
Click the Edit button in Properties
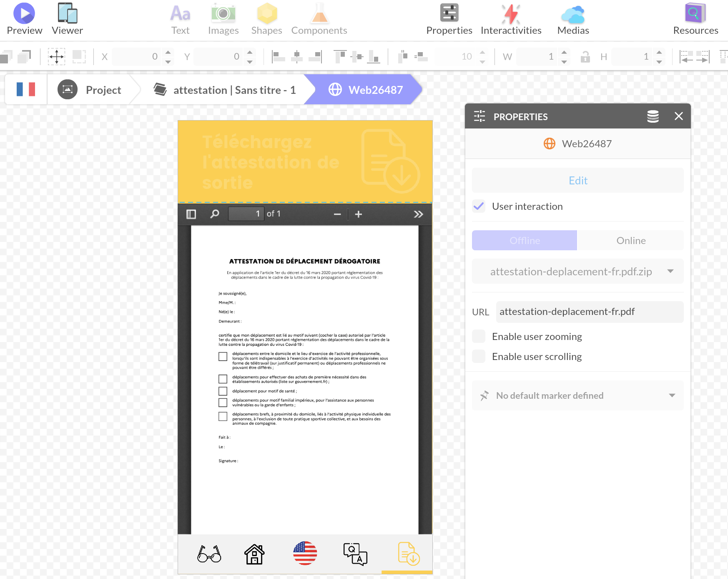[x=577, y=180]
